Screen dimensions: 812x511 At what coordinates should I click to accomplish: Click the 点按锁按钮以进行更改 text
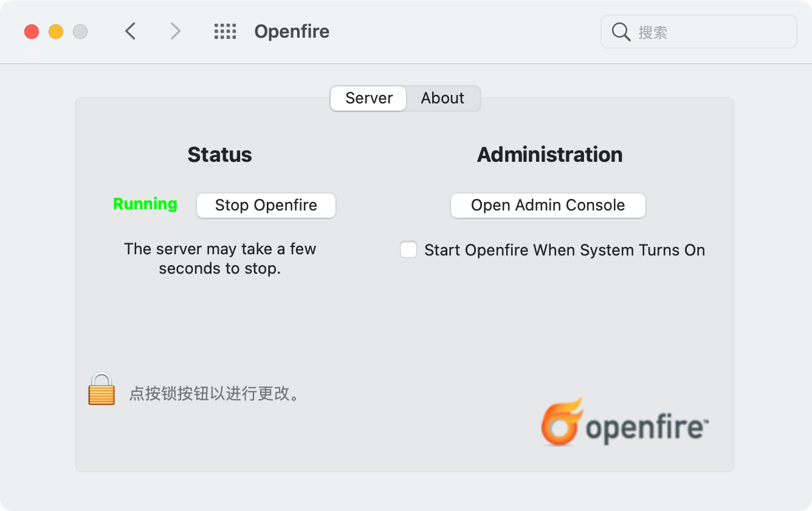coord(215,394)
